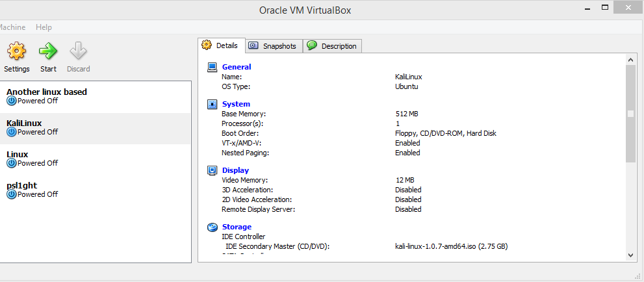Open the Display settings heading link
The height and width of the screenshot is (282, 644).
(235, 170)
